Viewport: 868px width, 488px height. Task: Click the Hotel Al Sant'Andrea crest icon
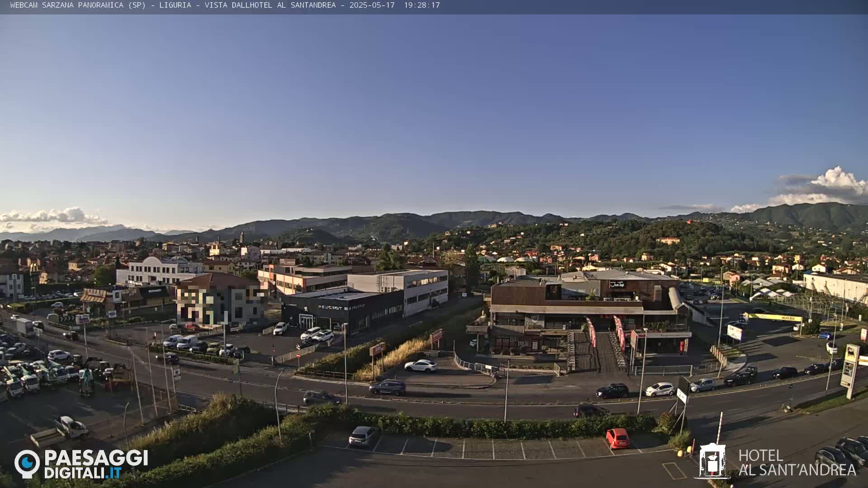coord(712,461)
